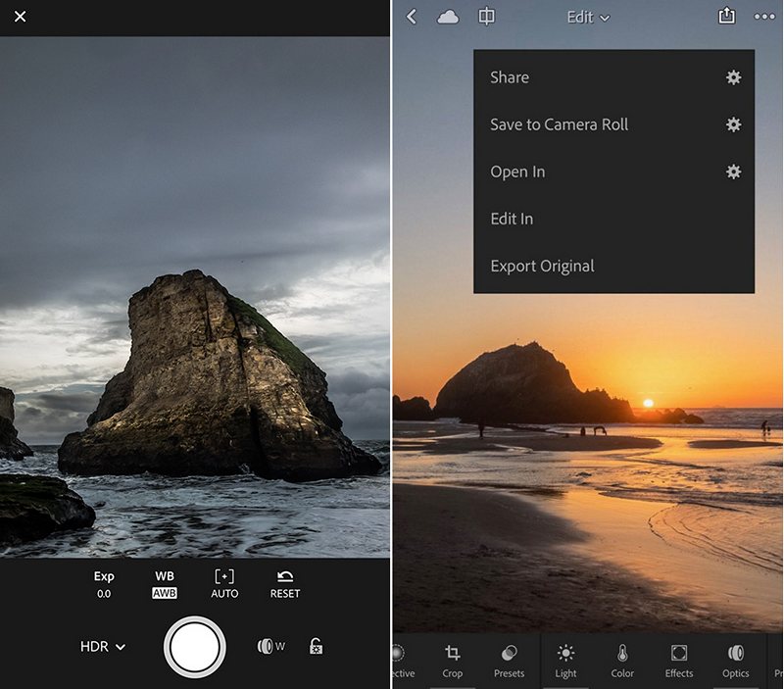Screen dimensions: 784x689
Task: Open gear settings next to Open In
Action: (x=733, y=172)
